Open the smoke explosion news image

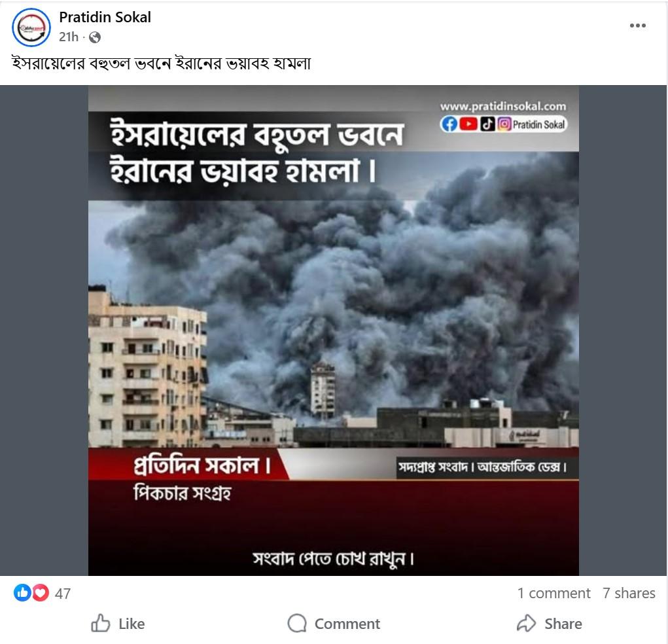click(334, 331)
